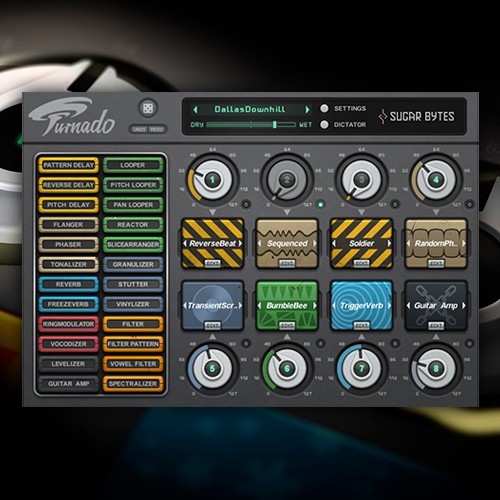Click knob 6 dial
Image resolution: width=500 pixels, height=500 pixels.
(x=287, y=369)
